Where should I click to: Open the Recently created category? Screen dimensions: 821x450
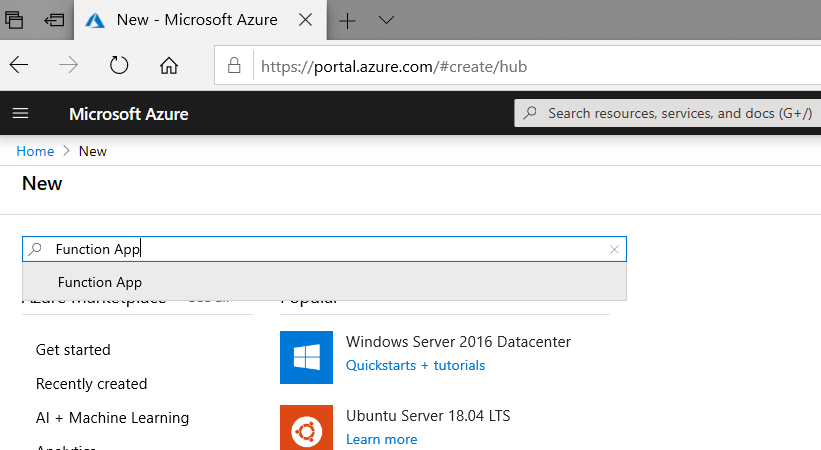[x=91, y=384]
